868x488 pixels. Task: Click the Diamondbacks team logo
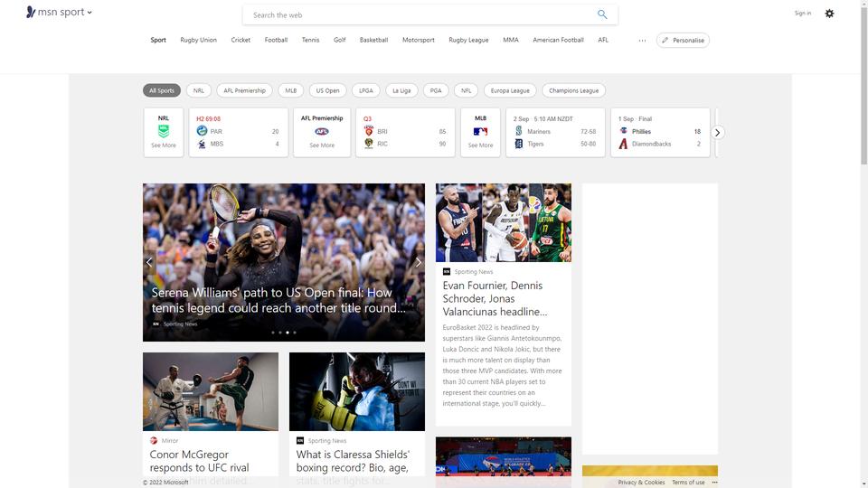(623, 144)
